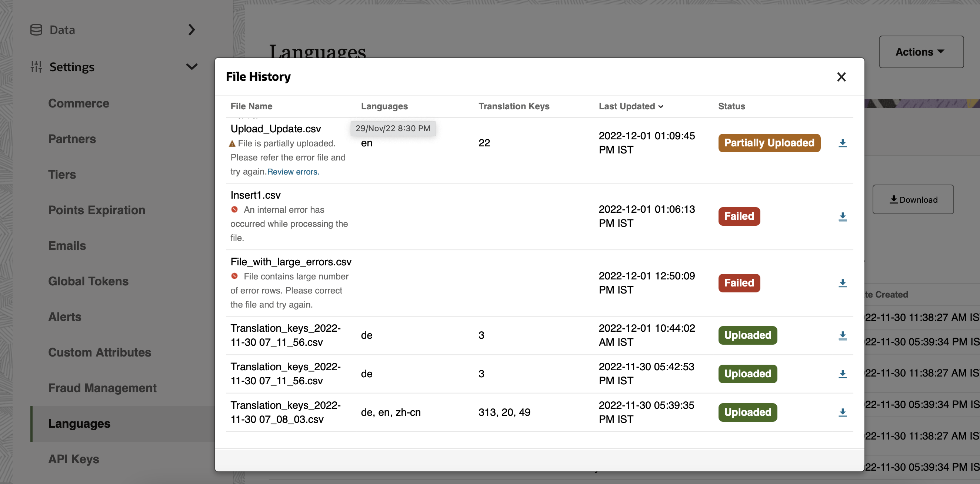
Task: Click the Data database icon in sidebar
Action: (x=36, y=30)
